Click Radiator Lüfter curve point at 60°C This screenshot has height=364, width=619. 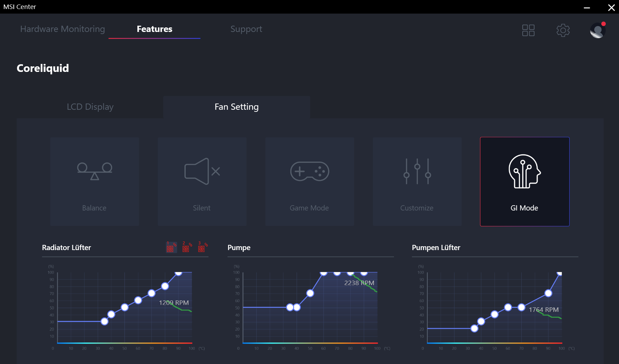click(138, 300)
